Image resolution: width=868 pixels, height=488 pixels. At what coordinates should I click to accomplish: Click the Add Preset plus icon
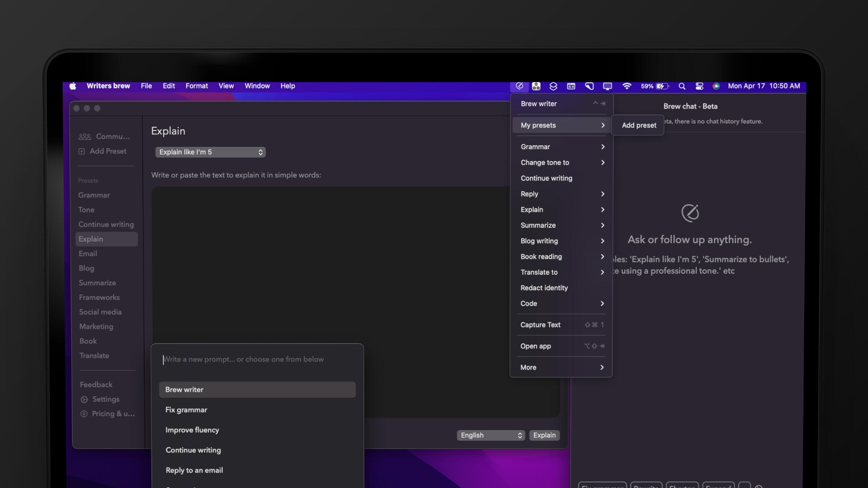click(82, 151)
